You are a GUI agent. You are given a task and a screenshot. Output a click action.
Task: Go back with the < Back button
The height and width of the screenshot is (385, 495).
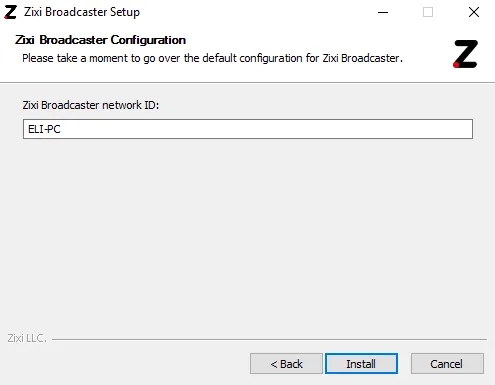pyautogui.click(x=286, y=363)
